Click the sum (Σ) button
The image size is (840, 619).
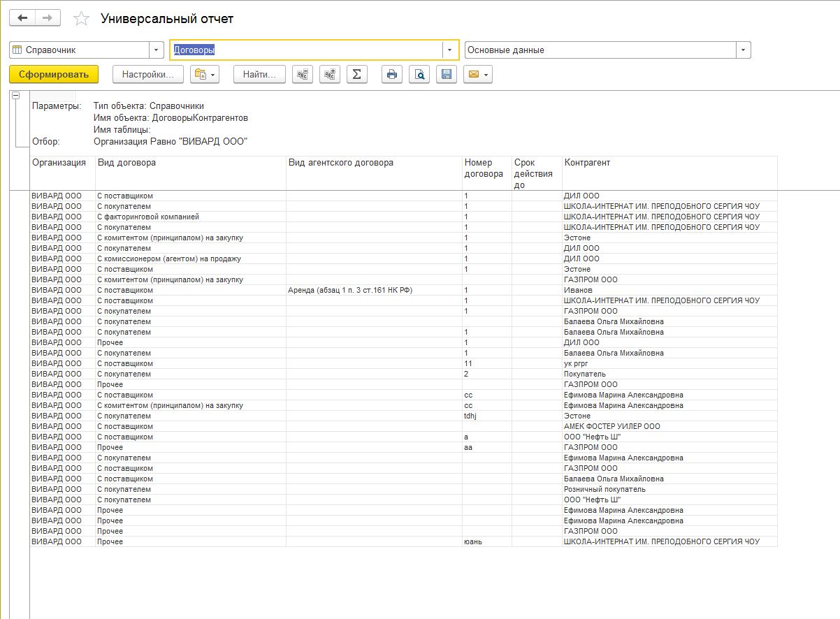(357, 74)
